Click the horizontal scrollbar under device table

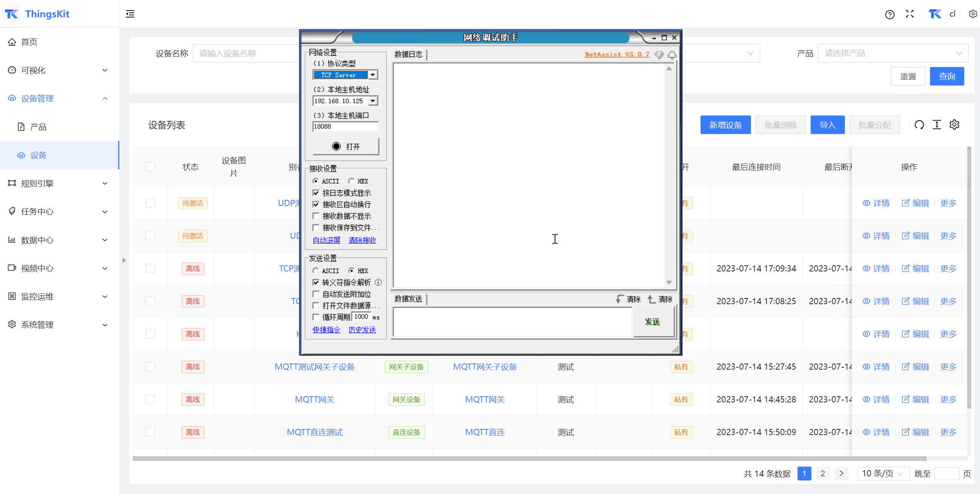(529, 459)
